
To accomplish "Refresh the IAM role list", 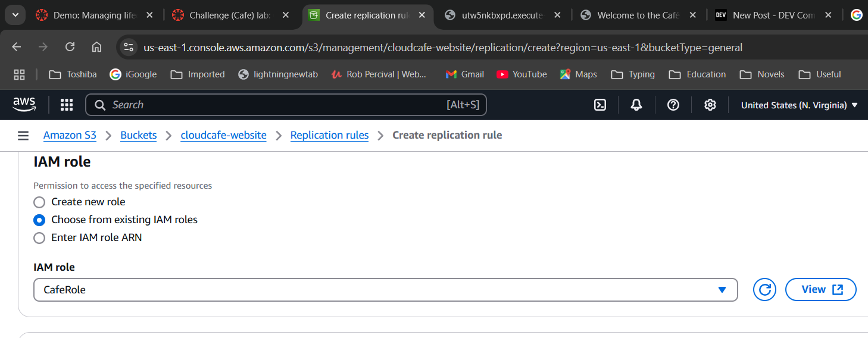I will (x=764, y=290).
